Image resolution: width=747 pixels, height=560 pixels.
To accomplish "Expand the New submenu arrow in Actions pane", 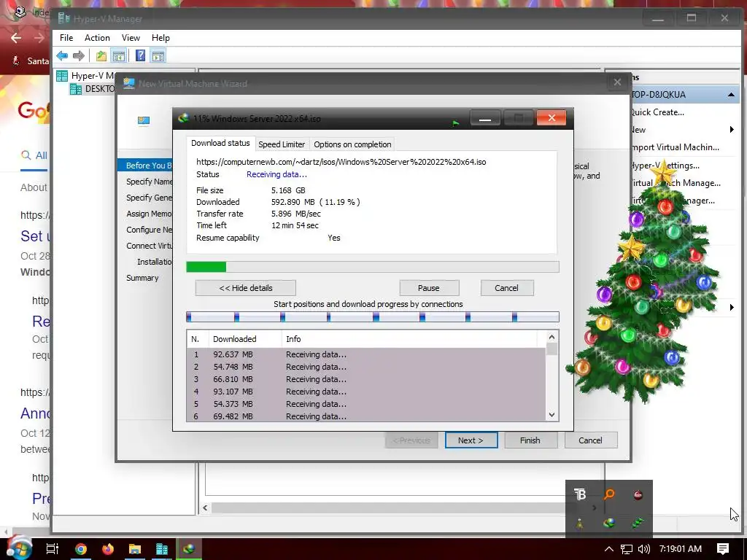I will [732, 130].
